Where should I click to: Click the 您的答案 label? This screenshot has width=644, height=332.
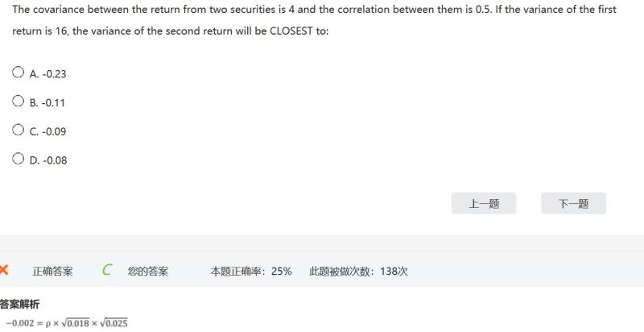pyautogui.click(x=148, y=272)
